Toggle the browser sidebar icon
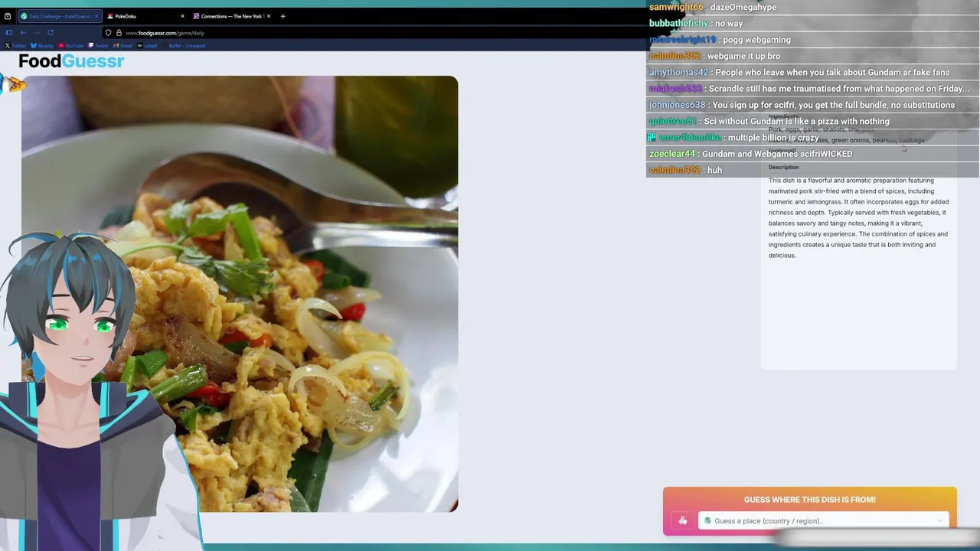The height and width of the screenshot is (551, 980). point(8,32)
